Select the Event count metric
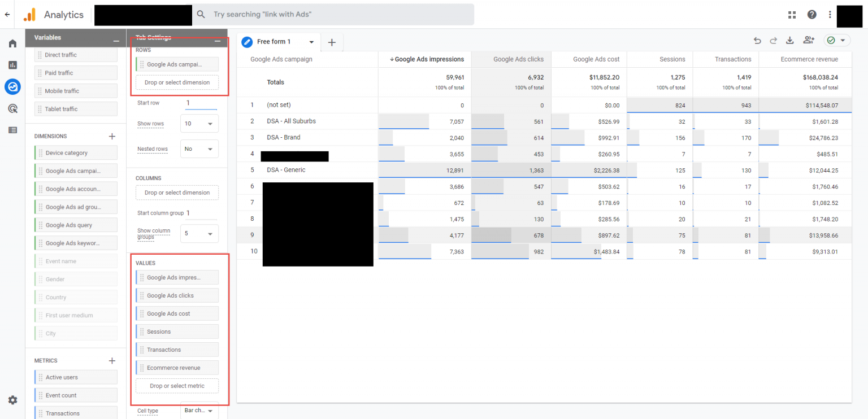The image size is (868, 419). [76, 395]
